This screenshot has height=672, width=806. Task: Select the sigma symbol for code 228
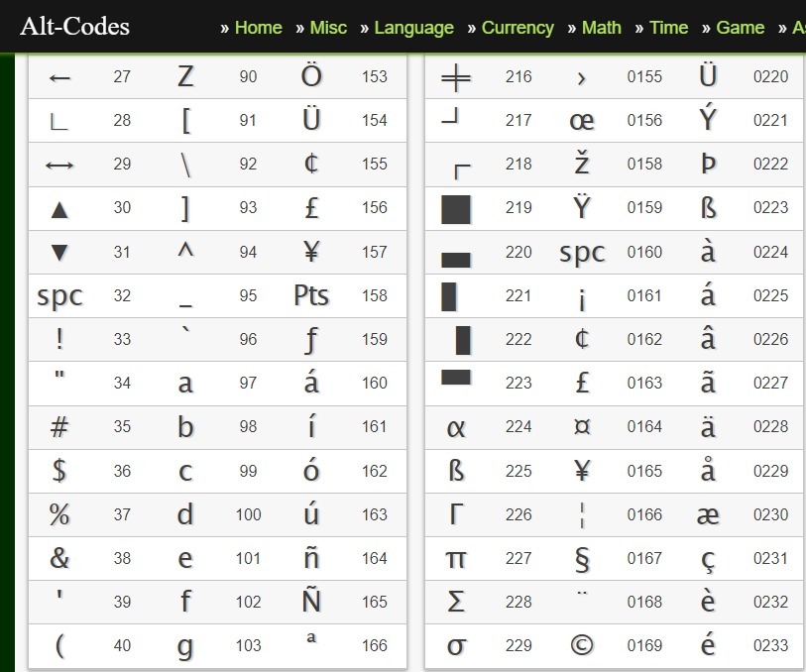pyautogui.click(x=456, y=602)
